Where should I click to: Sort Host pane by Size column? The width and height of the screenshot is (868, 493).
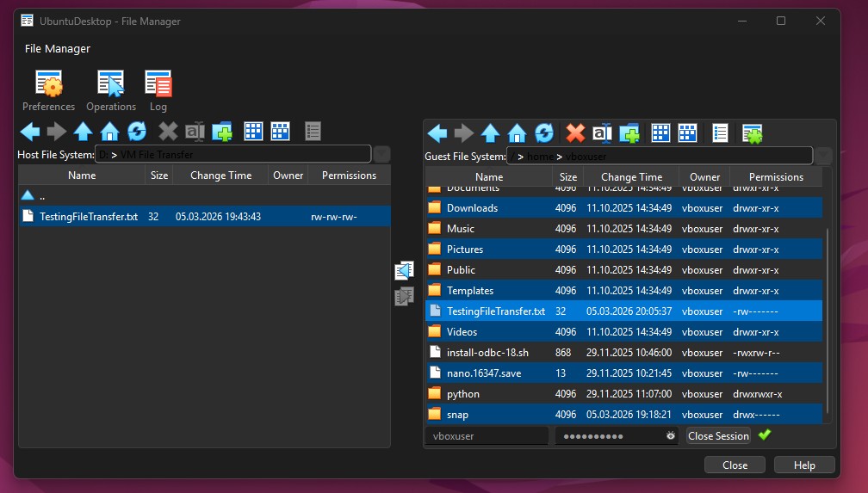point(159,176)
